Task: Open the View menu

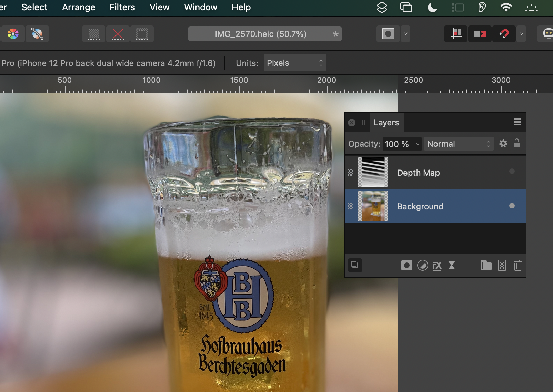Action: (160, 7)
